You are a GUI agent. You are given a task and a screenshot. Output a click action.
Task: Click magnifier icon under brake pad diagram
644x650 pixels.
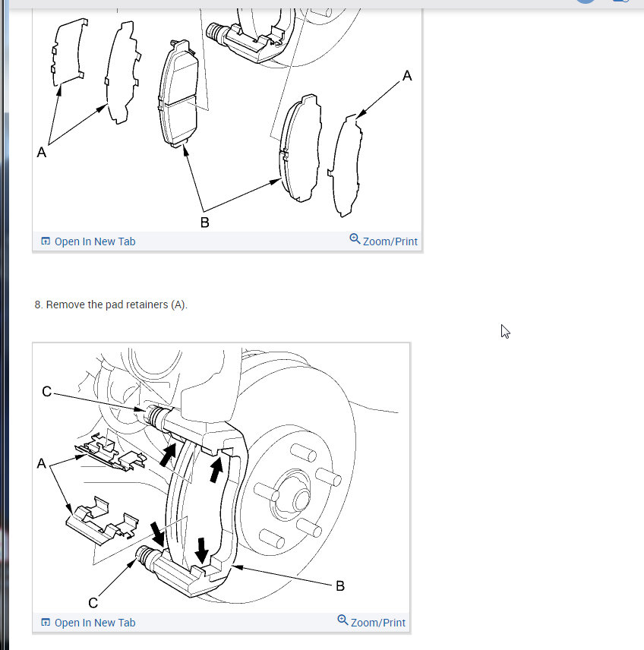pos(355,238)
